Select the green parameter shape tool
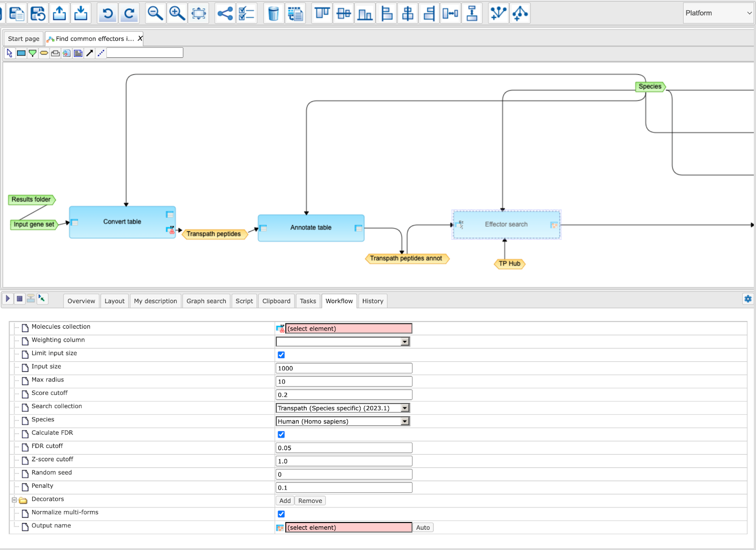The width and height of the screenshot is (756, 550). pos(33,53)
